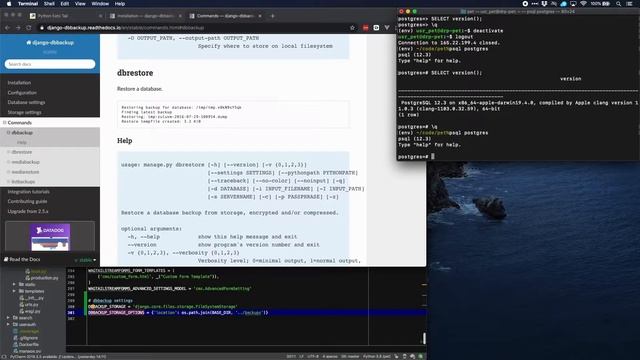The height and width of the screenshot is (360, 640).
Task: Open a new browser tab
Action: coord(273,16)
